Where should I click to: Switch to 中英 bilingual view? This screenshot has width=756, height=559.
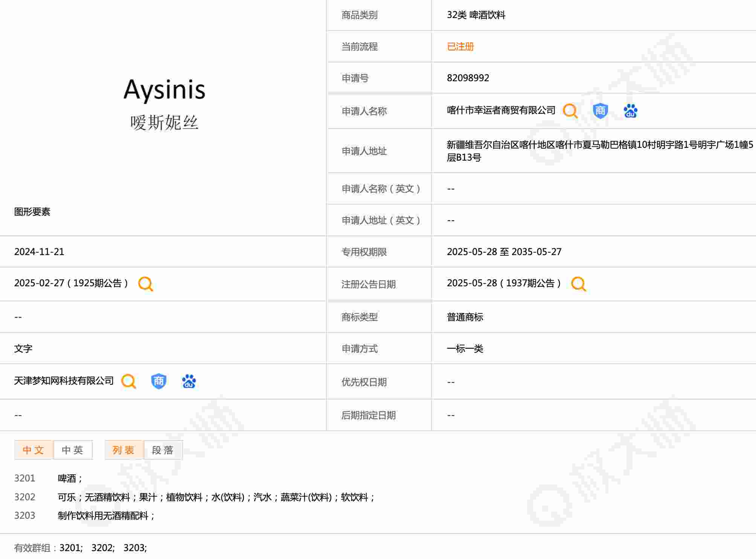73,450
